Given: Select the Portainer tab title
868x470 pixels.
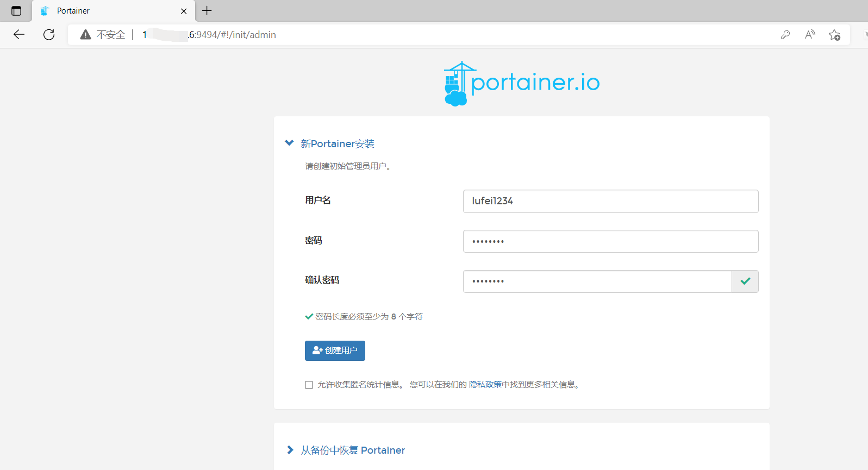Looking at the screenshot, I should coord(73,11).
